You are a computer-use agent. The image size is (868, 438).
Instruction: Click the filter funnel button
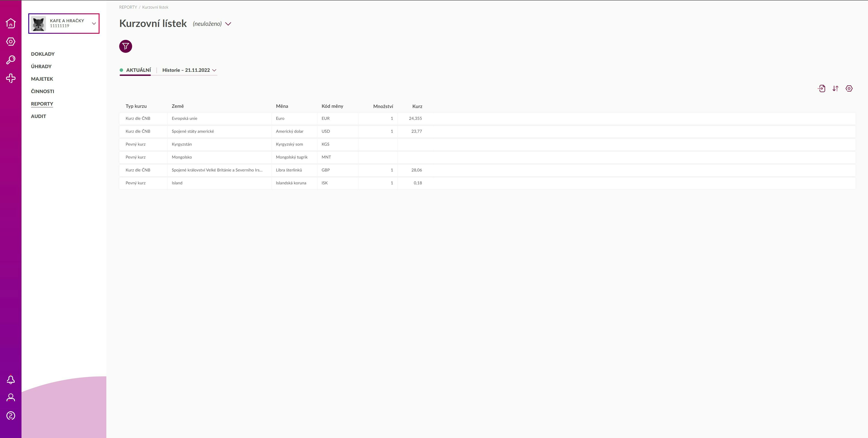(x=126, y=46)
